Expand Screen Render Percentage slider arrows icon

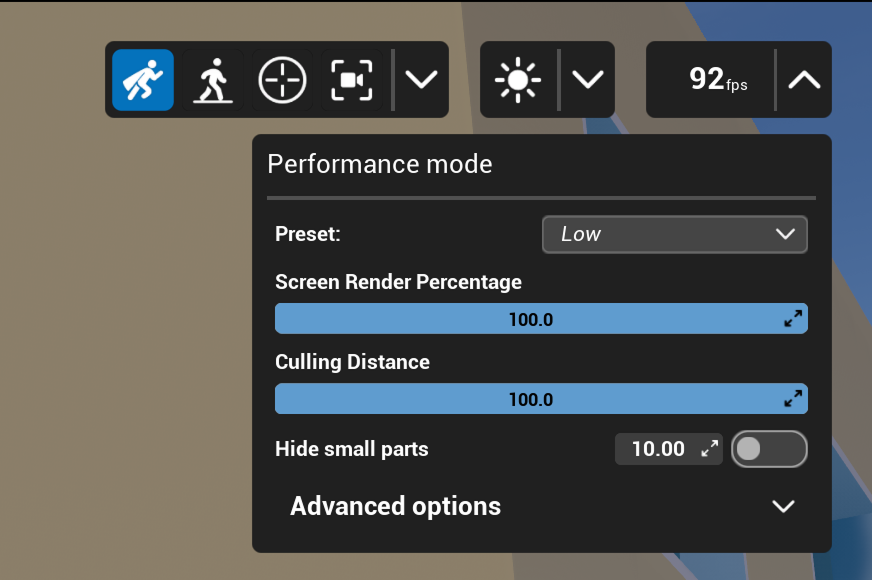click(x=793, y=319)
